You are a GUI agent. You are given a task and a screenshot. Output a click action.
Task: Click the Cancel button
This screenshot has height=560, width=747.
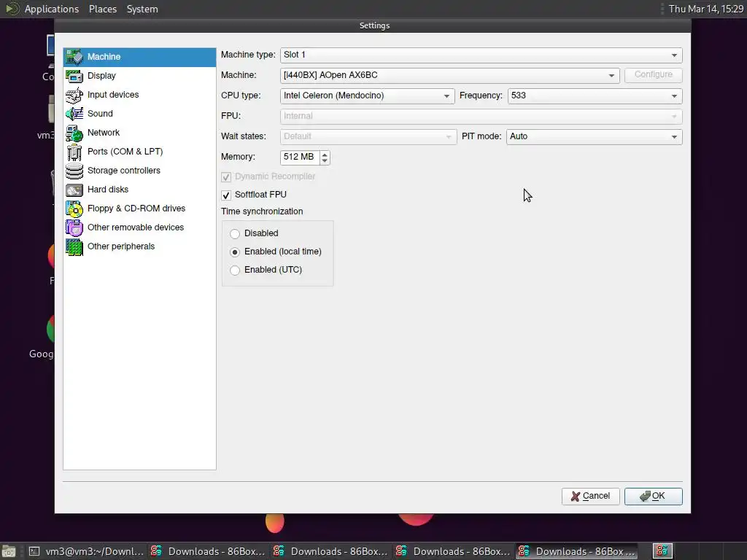pos(590,496)
